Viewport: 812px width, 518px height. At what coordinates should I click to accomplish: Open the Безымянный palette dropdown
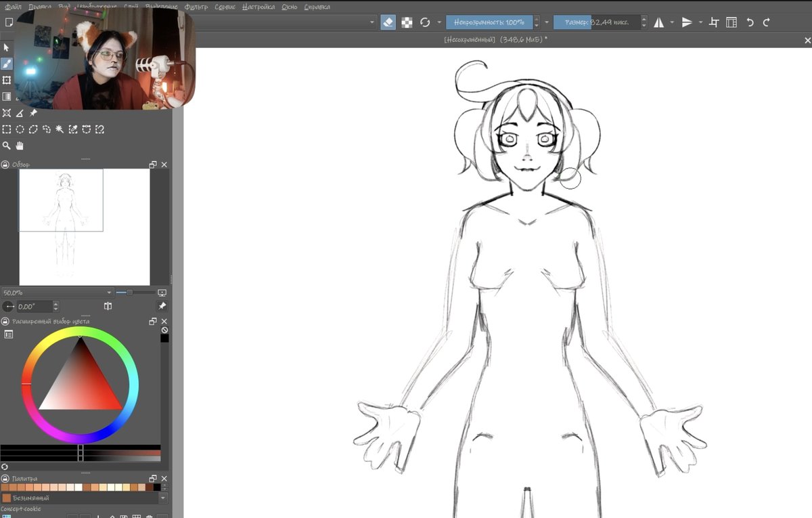point(162,498)
